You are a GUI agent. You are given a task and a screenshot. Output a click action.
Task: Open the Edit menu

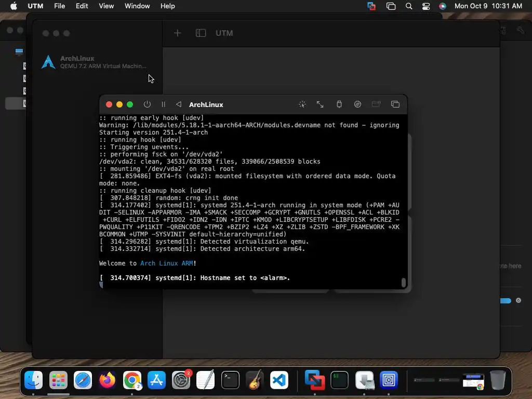coord(82,6)
